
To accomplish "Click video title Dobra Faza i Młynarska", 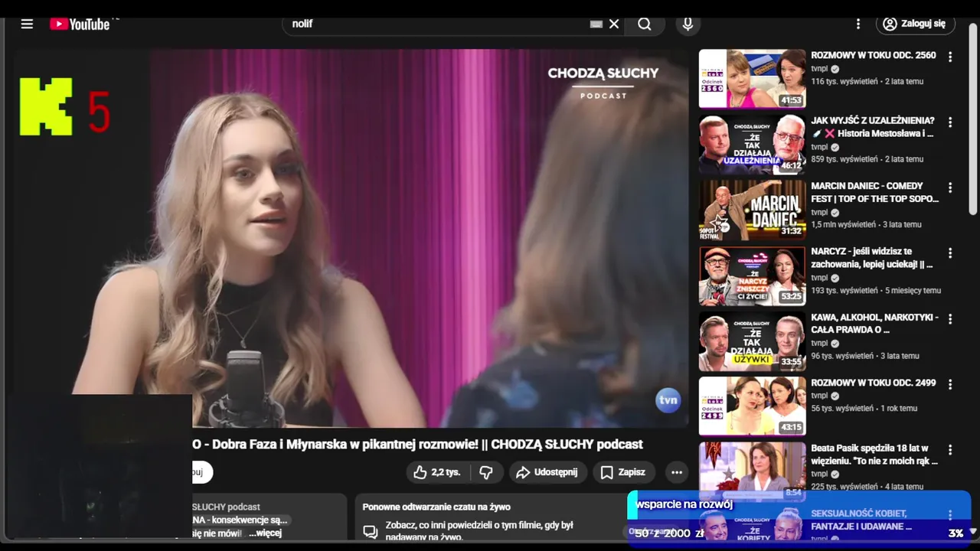I will click(417, 445).
